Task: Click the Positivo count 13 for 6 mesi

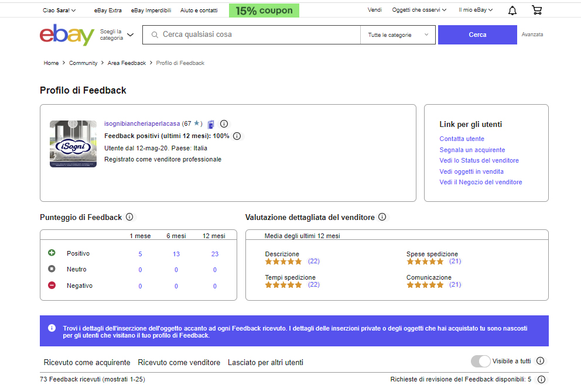Action: 176,254
